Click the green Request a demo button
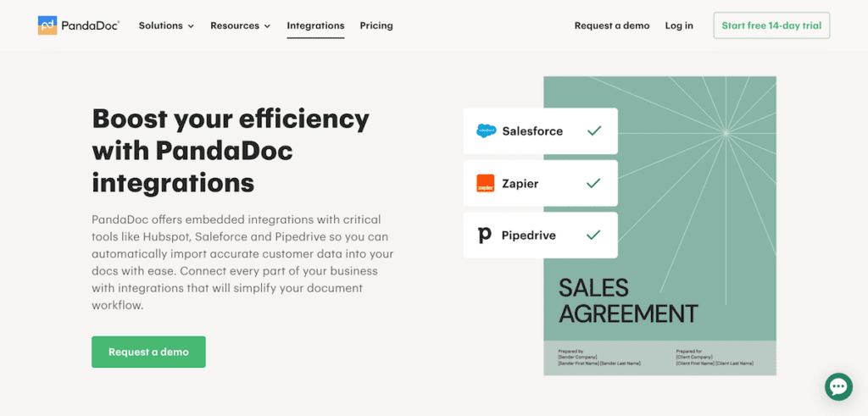Image resolution: width=868 pixels, height=416 pixels. [x=148, y=352]
